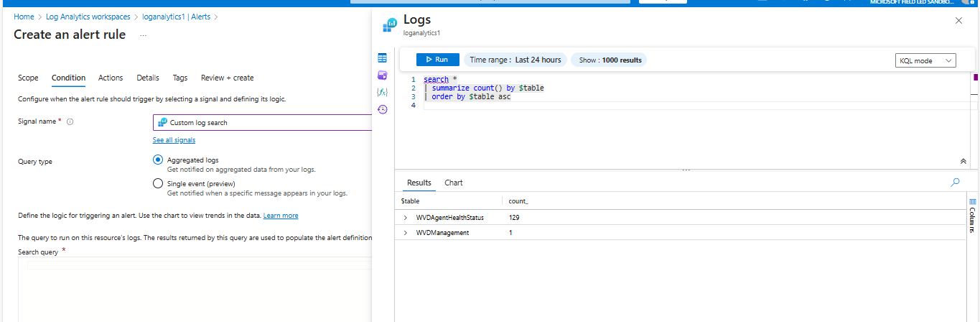Switch to the Review + create tab
Image resolution: width=980 pixels, height=322 pixels.
click(x=227, y=78)
